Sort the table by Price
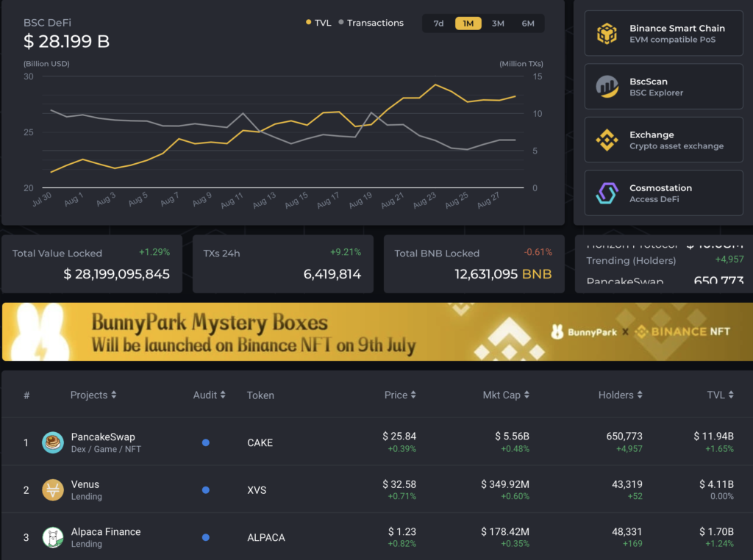 point(400,395)
